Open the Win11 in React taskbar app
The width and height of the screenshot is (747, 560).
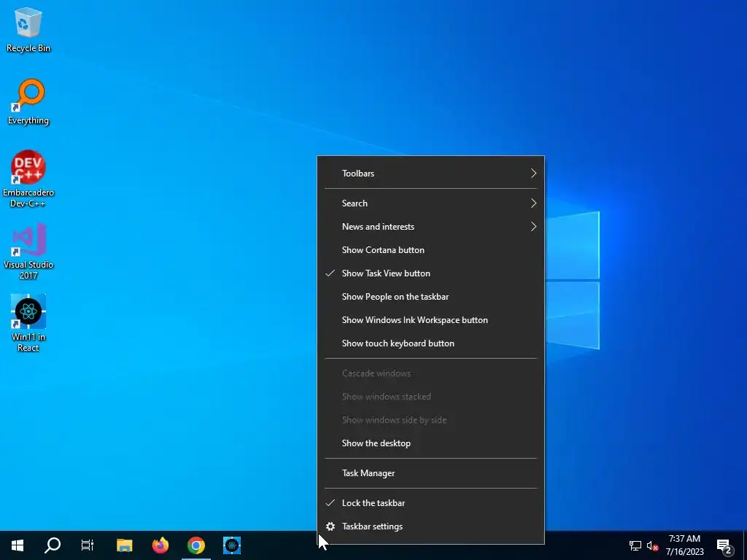[232, 545]
